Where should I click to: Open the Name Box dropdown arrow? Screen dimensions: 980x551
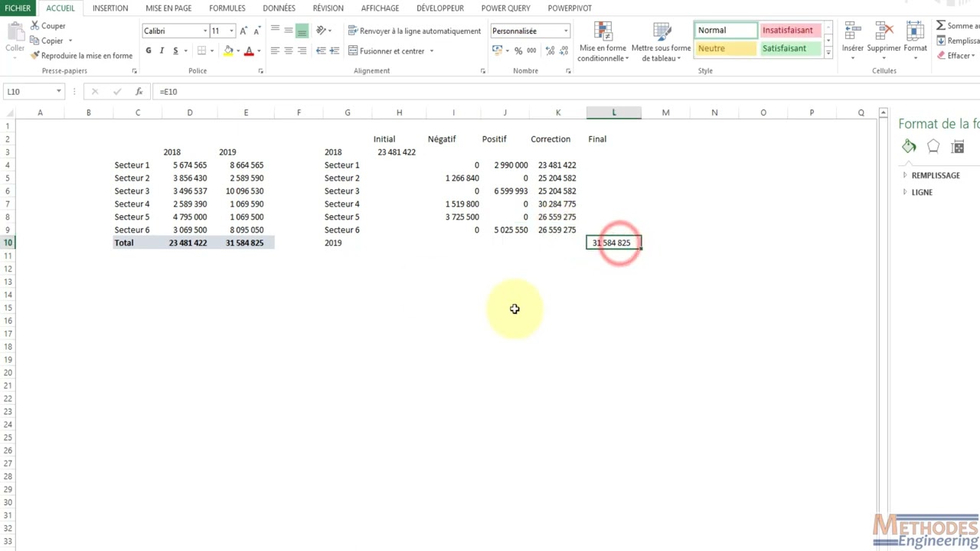(58, 92)
